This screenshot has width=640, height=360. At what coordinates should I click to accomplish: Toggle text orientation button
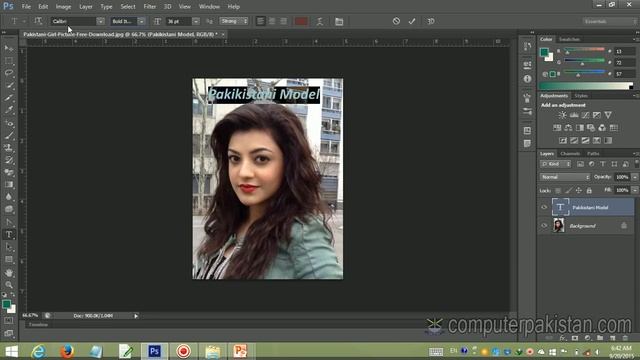tap(38, 21)
